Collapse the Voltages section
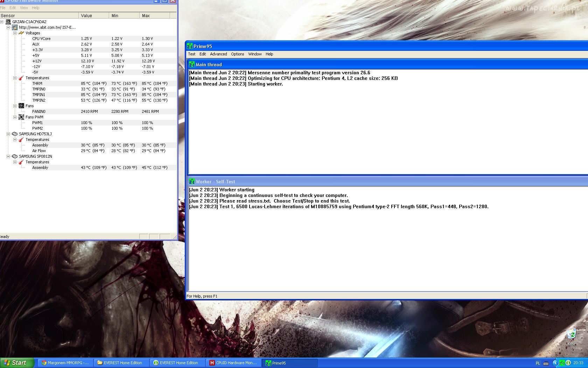Image resolution: width=588 pixels, height=368 pixels. pyautogui.click(x=15, y=33)
